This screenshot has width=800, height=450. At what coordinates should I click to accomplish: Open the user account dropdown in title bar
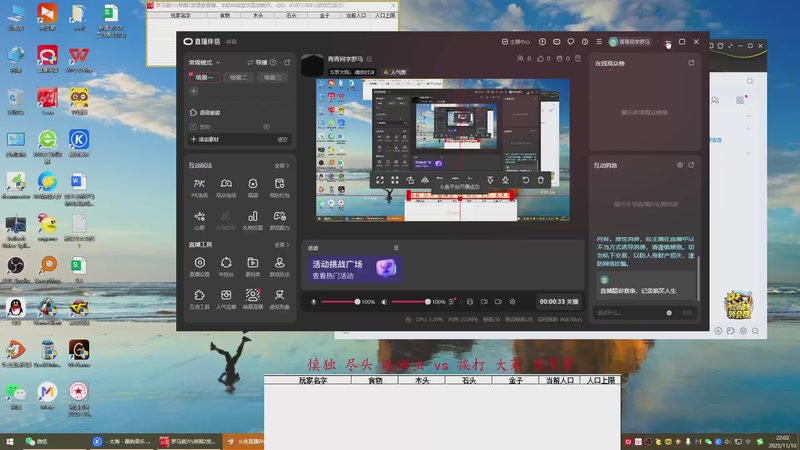630,42
